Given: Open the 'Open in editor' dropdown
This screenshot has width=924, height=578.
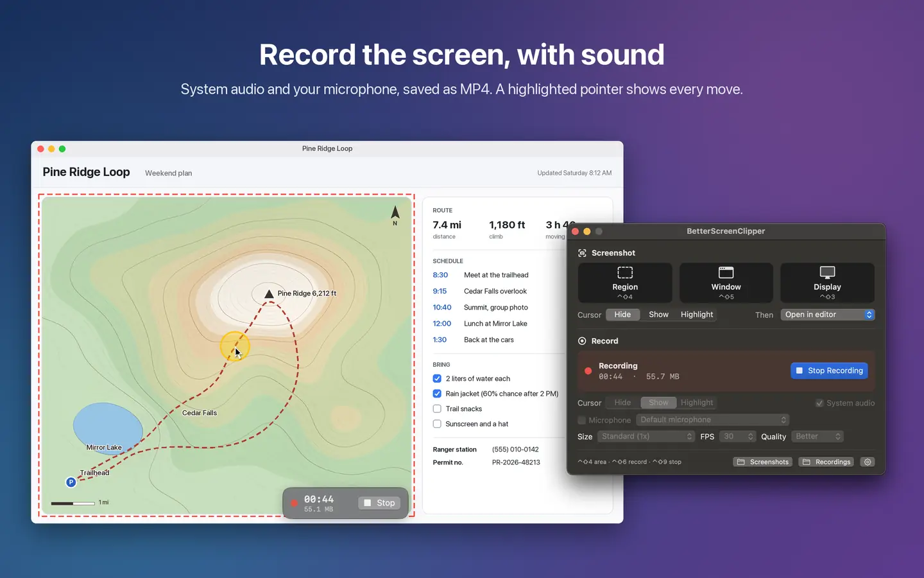Looking at the screenshot, I should [x=828, y=315].
